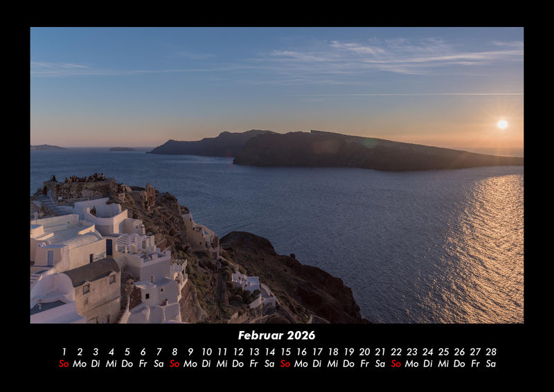Screen dimensions: 554x392
Task: Click the 'Fr' label under day 6
Action: tap(143, 364)
